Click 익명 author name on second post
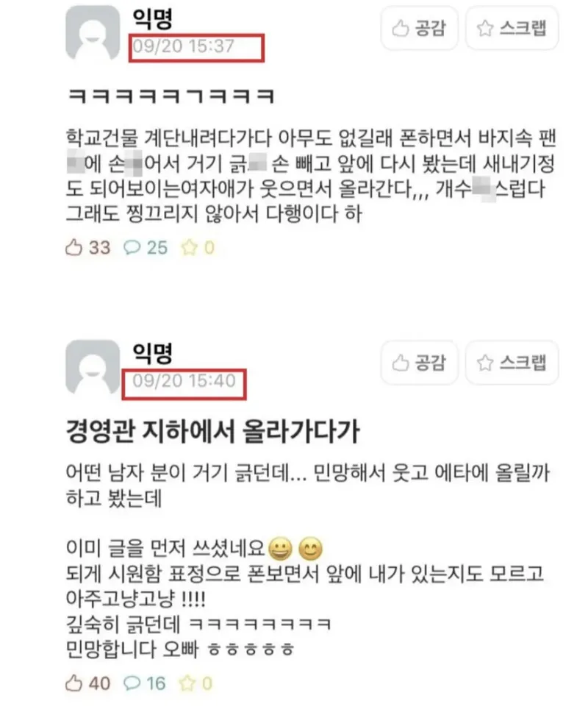The width and height of the screenshot is (588, 715). (x=153, y=352)
